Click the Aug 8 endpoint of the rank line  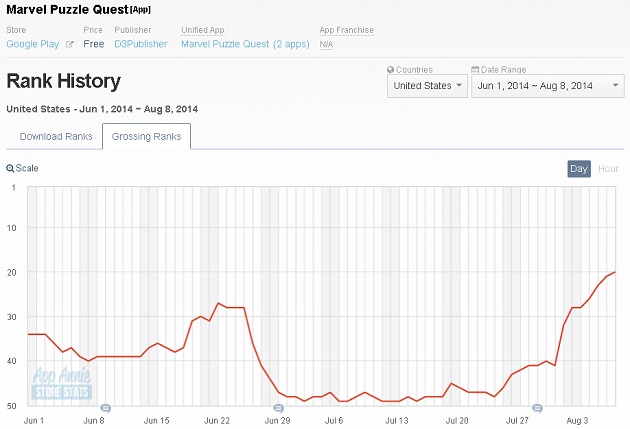615,272
